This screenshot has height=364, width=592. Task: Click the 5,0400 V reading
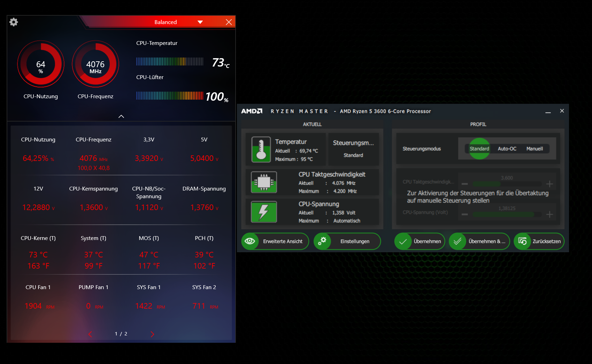tap(205, 158)
